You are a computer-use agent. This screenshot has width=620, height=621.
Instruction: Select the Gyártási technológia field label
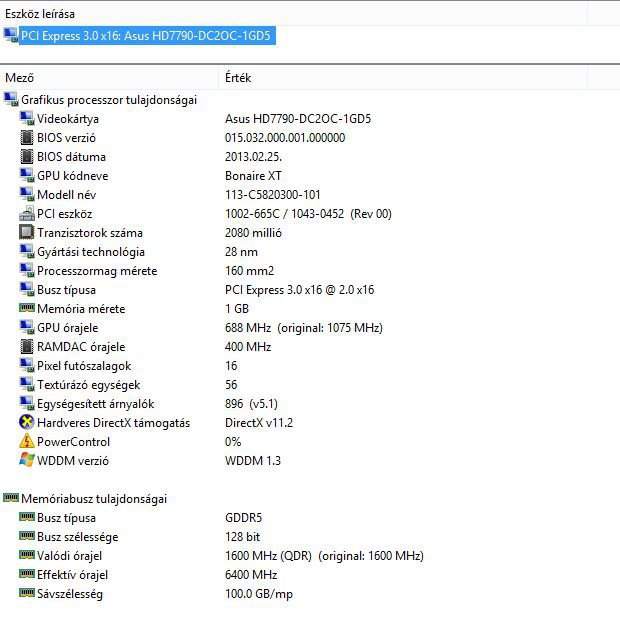pyautogui.click(x=91, y=252)
